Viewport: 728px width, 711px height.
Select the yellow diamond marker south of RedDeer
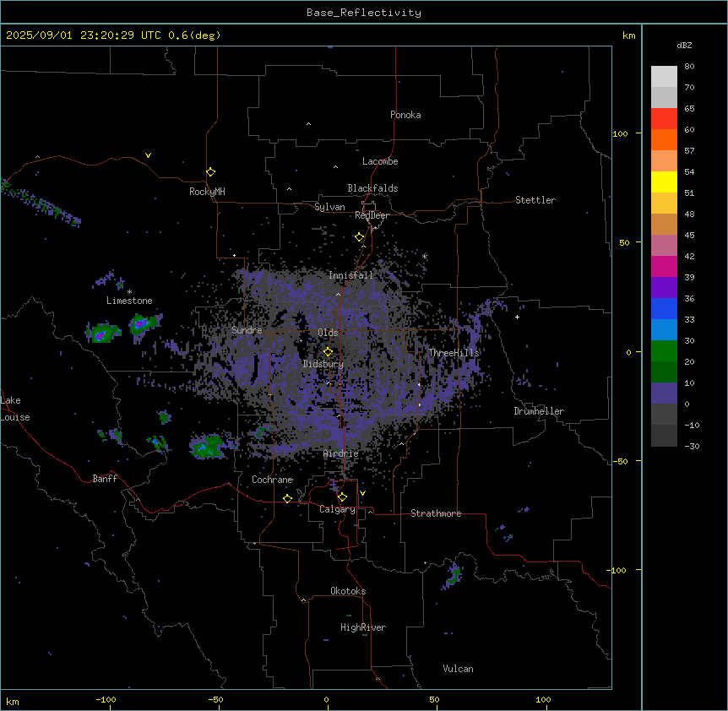[359, 237]
